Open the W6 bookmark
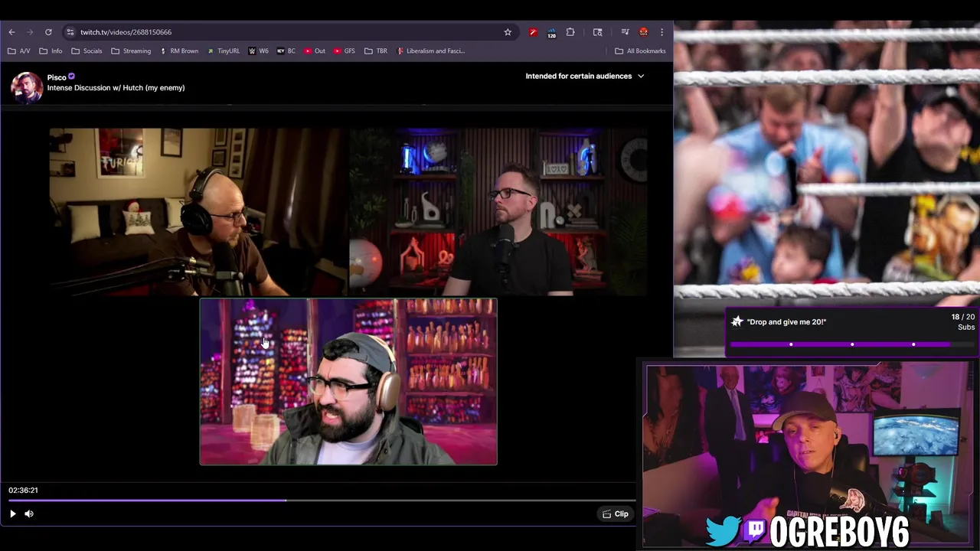The width and height of the screenshot is (980, 551). coord(259,51)
